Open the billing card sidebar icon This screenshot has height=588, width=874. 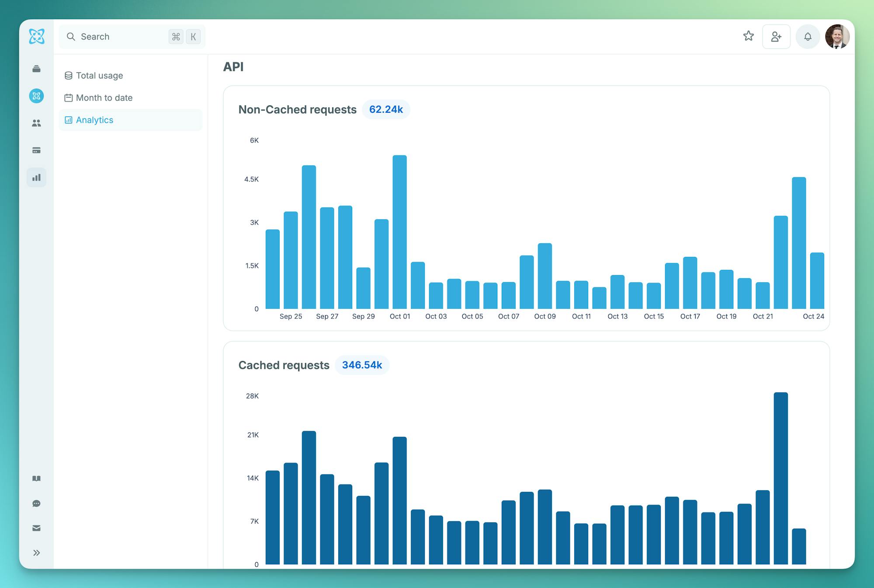coord(37,150)
